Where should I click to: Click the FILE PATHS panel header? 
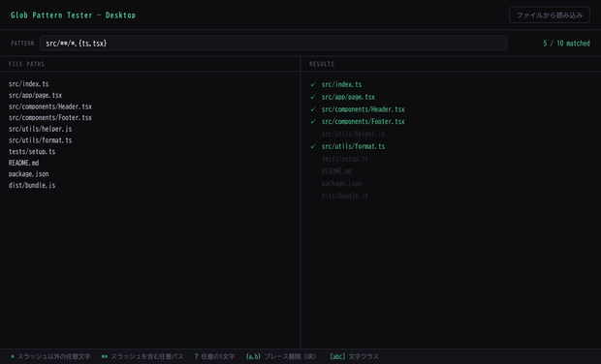26,64
